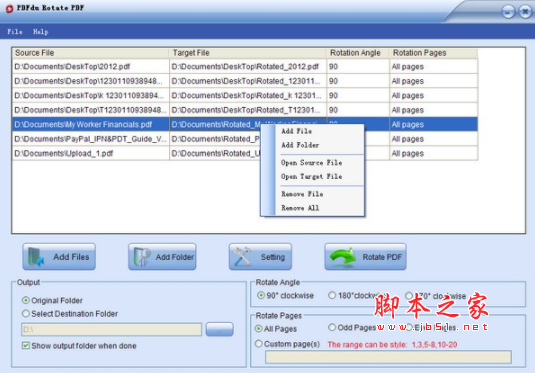Select the Upload_1.pdf source row
535x373 pixels.
(x=91, y=154)
